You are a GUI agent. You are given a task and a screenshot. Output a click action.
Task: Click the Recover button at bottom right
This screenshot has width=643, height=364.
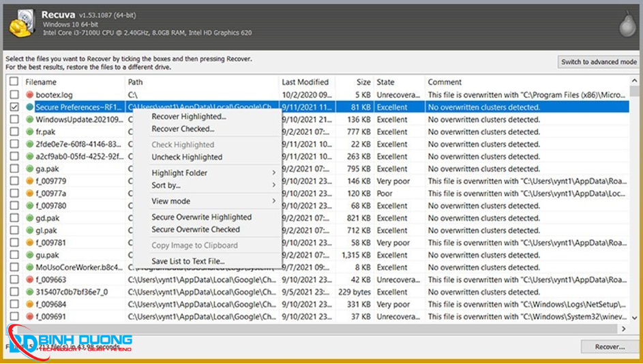coord(610,347)
